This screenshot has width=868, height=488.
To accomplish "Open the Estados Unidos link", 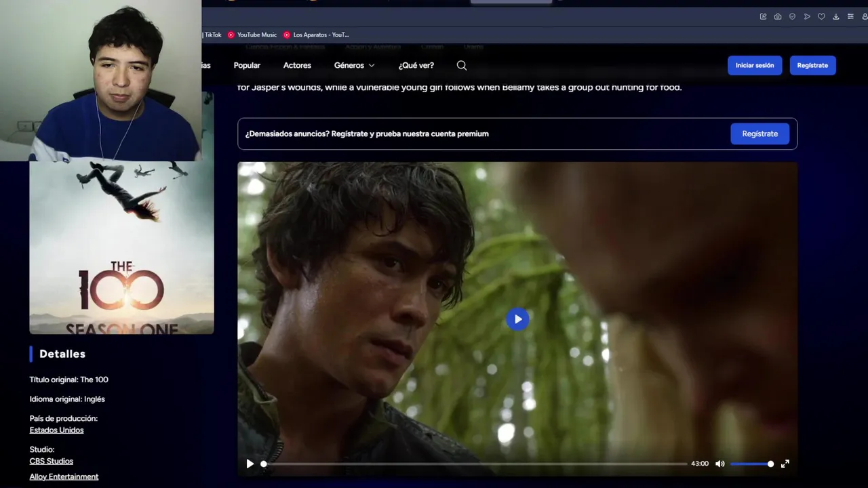I will [x=56, y=430].
